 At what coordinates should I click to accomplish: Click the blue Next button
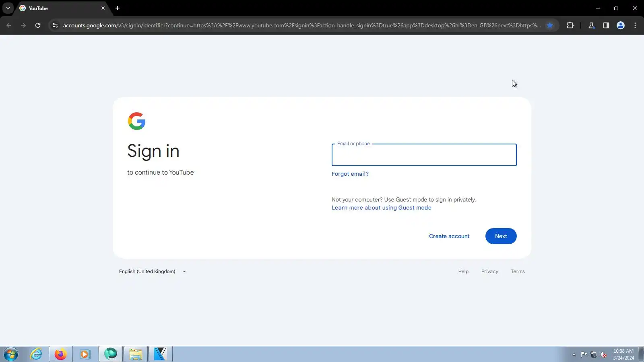[x=501, y=236]
